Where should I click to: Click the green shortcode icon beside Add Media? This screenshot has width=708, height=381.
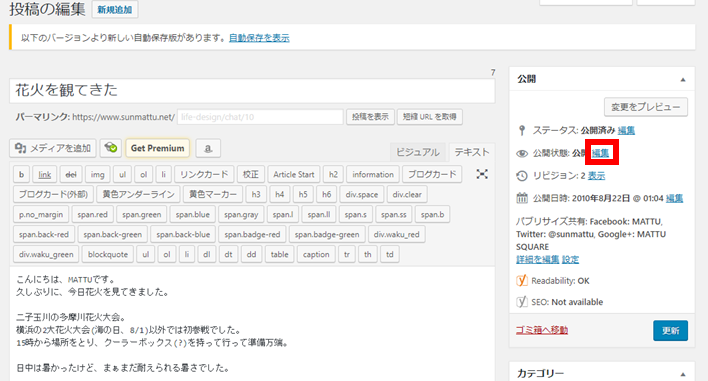click(x=111, y=148)
